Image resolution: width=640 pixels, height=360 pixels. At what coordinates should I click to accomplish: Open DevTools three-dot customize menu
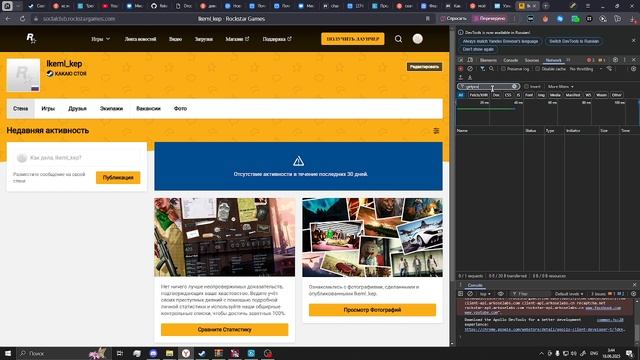tap(624, 60)
